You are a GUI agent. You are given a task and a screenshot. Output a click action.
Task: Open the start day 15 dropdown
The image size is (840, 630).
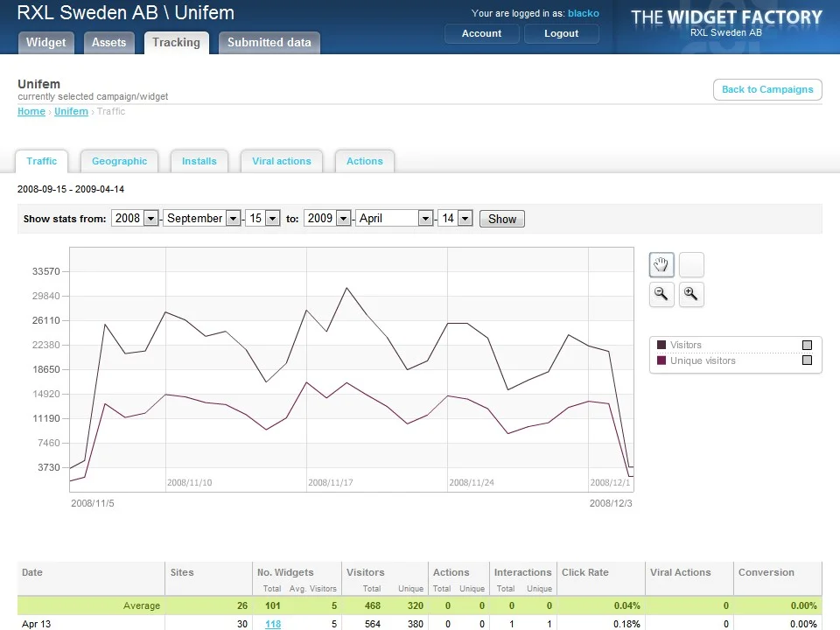tap(262, 218)
